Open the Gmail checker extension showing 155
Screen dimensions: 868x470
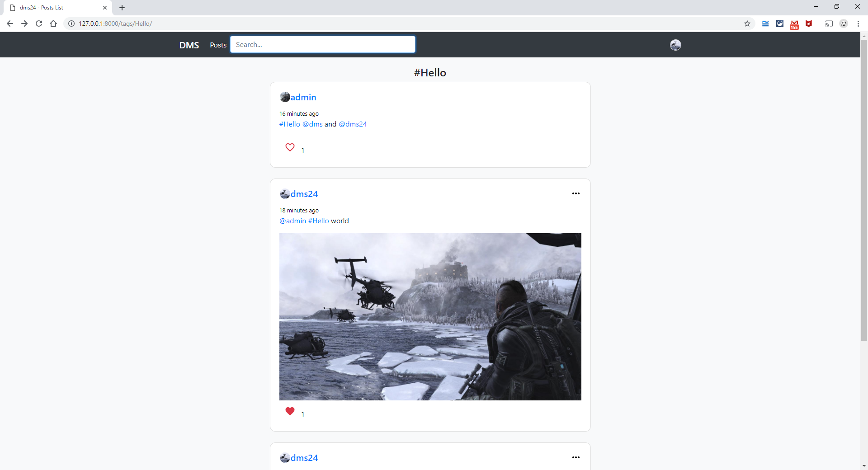pos(794,24)
